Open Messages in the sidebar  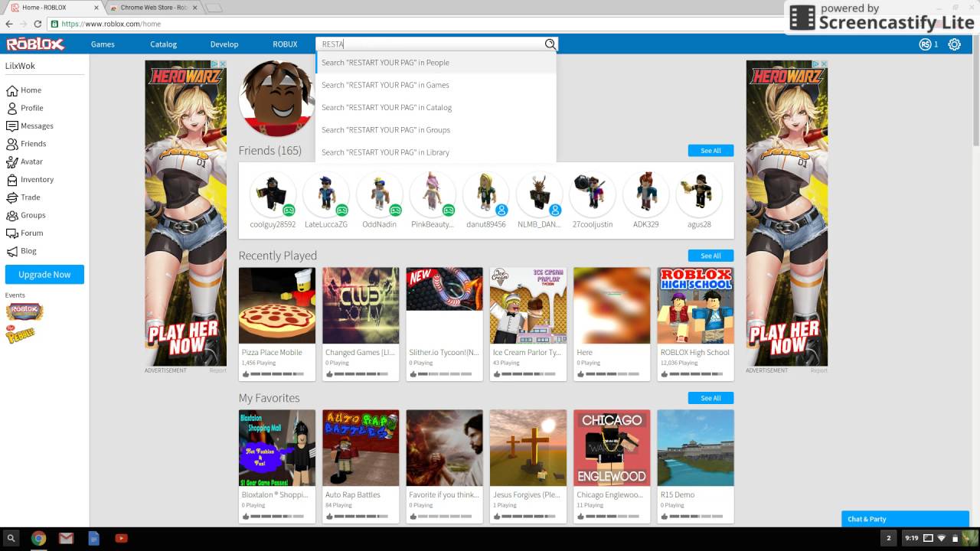tap(37, 126)
